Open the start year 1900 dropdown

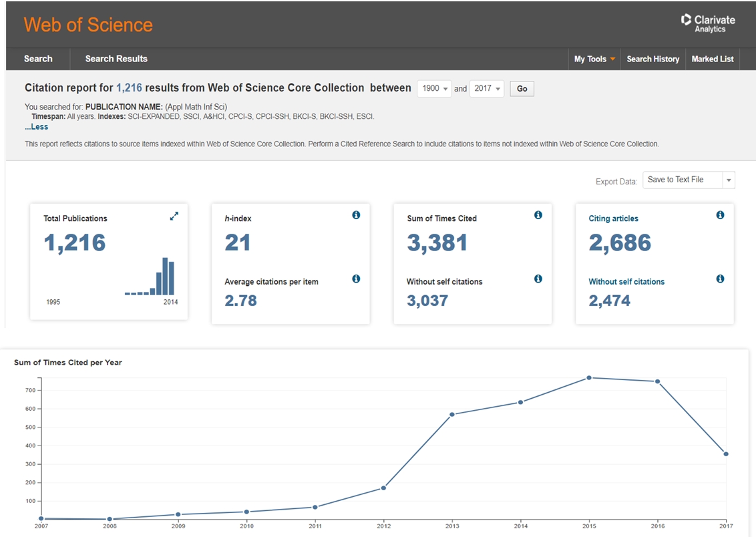click(435, 89)
